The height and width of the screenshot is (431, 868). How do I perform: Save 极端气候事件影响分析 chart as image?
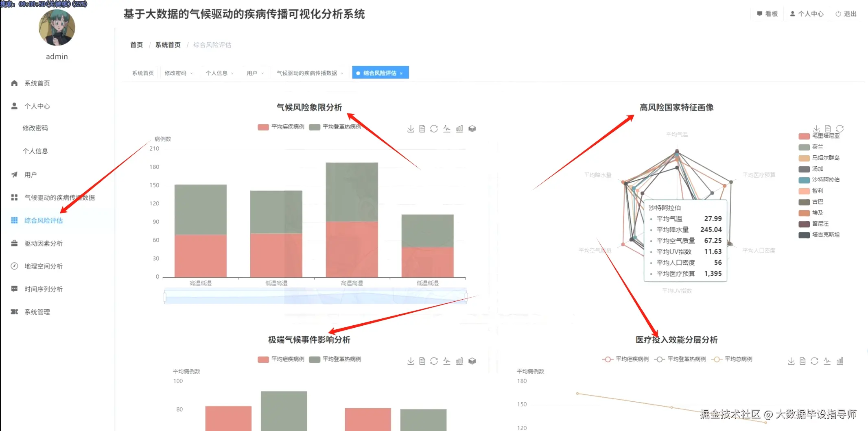(x=411, y=361)
